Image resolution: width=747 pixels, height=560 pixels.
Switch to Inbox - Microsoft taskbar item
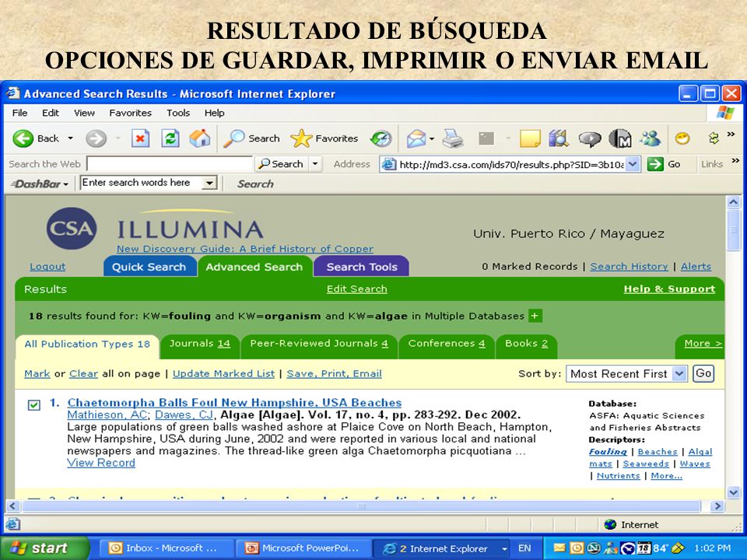point(168,548)
